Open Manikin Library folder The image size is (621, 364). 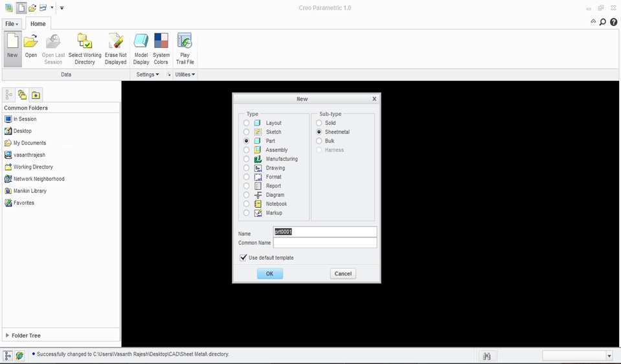[25, 190]
